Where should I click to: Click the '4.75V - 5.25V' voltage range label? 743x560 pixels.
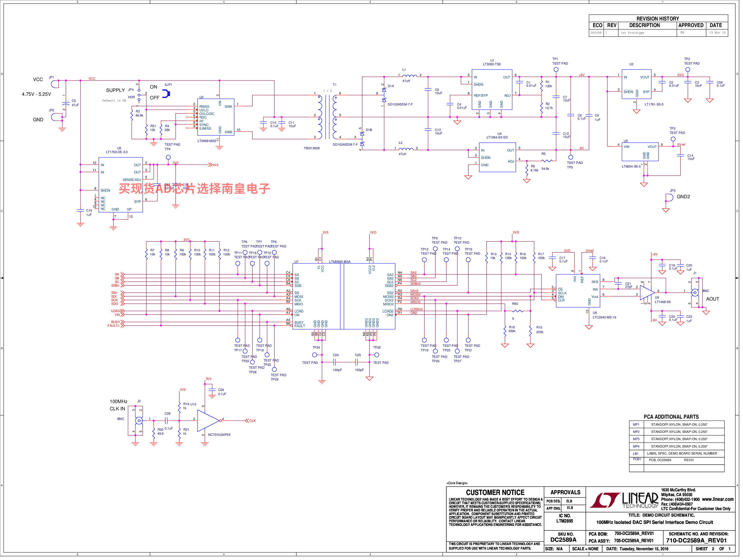pos(37,95)
